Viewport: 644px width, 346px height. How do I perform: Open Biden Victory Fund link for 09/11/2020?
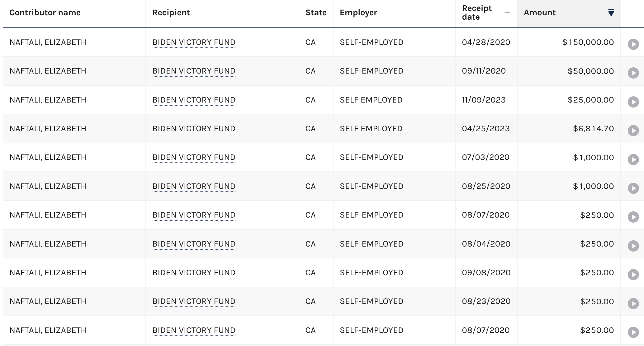pos(194,71)
